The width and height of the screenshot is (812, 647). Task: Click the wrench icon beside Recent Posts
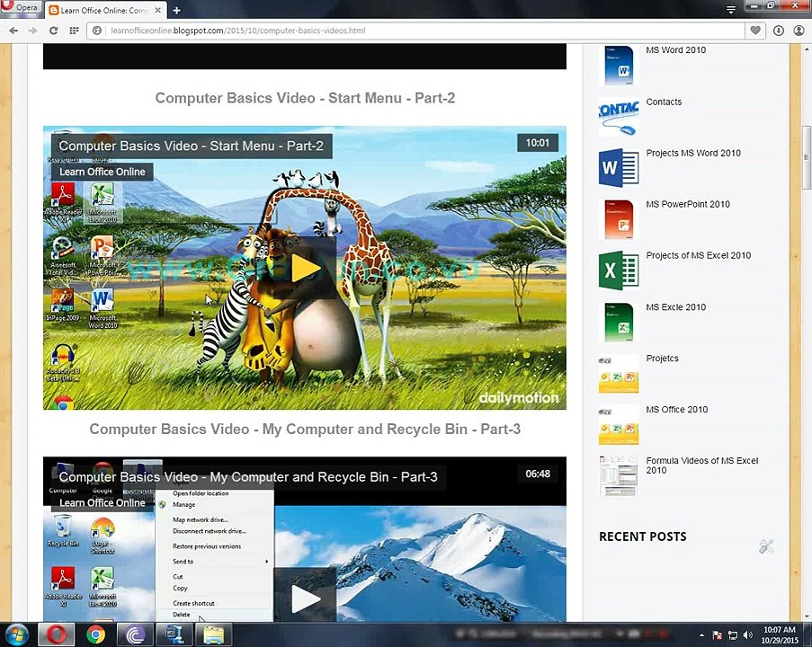coord(766,545)
